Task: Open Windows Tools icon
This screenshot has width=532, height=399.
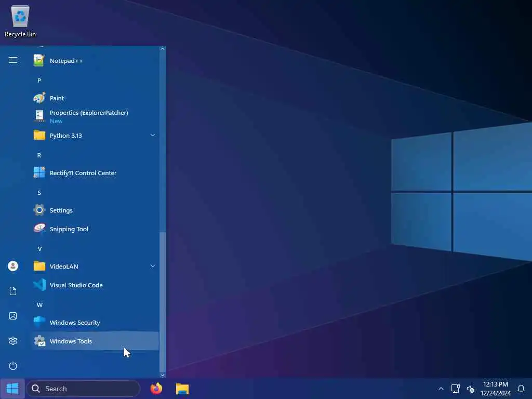Action: [39, 341]
